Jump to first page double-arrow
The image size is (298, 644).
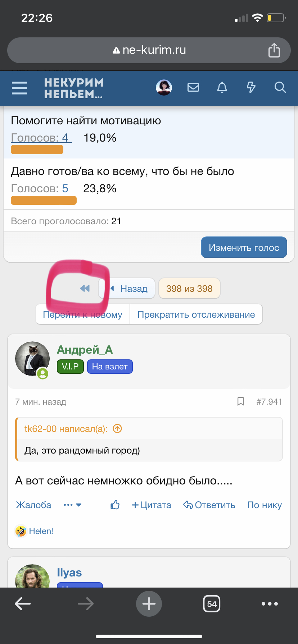[x=85, y=288]
